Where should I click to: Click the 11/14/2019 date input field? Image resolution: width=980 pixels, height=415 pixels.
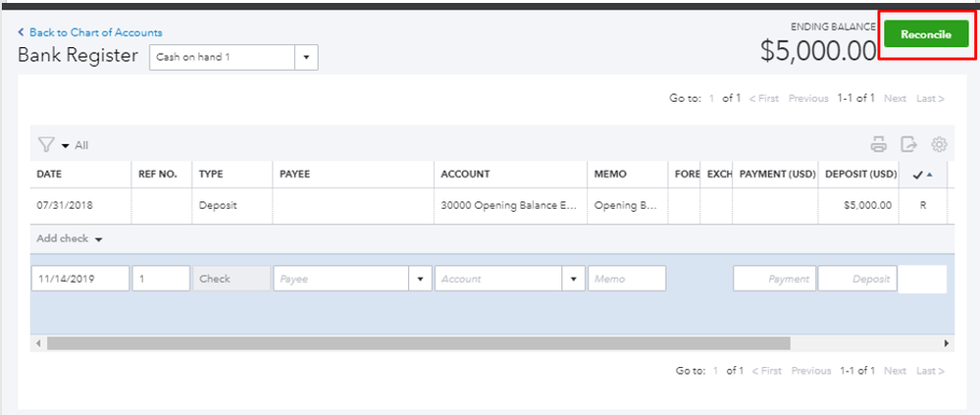[x=80, y=279]
